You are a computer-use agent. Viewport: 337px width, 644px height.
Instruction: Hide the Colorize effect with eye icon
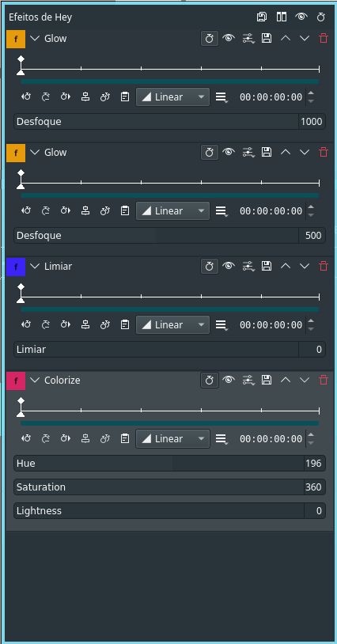click(x=229, y=381)
